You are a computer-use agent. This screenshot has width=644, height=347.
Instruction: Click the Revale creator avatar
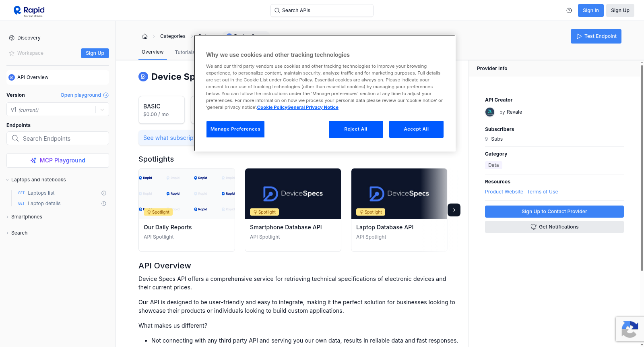coord(490,112)
